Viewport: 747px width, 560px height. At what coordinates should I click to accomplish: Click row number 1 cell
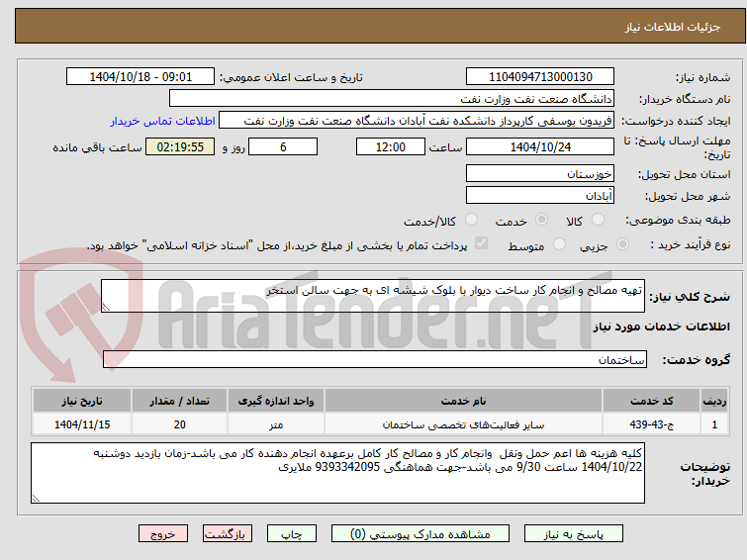[x=714, y=424]
